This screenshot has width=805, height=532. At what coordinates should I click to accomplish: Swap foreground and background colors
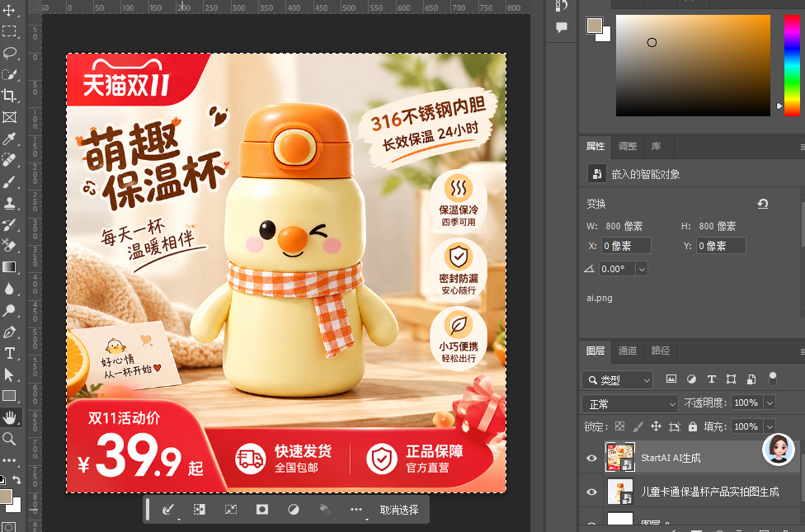(17, 479)
